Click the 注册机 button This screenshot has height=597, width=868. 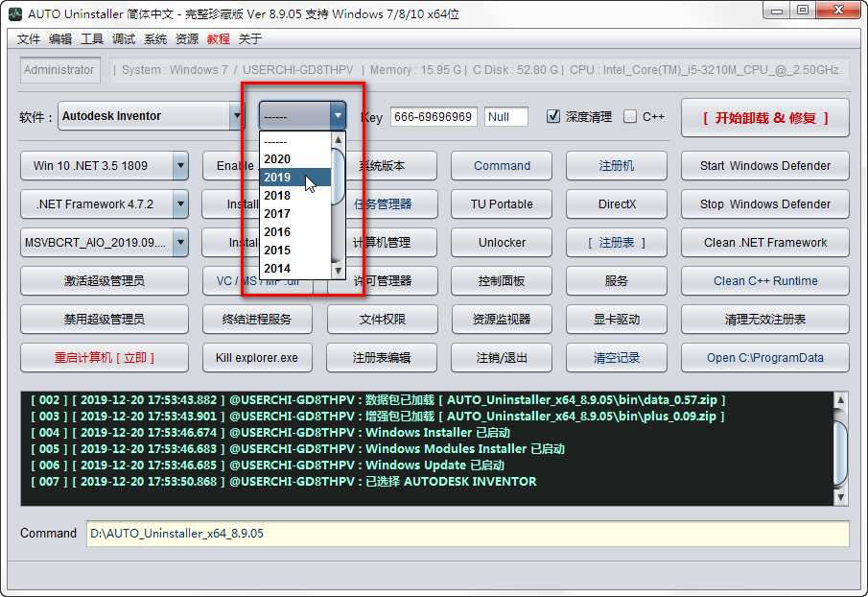pos(616,166)
